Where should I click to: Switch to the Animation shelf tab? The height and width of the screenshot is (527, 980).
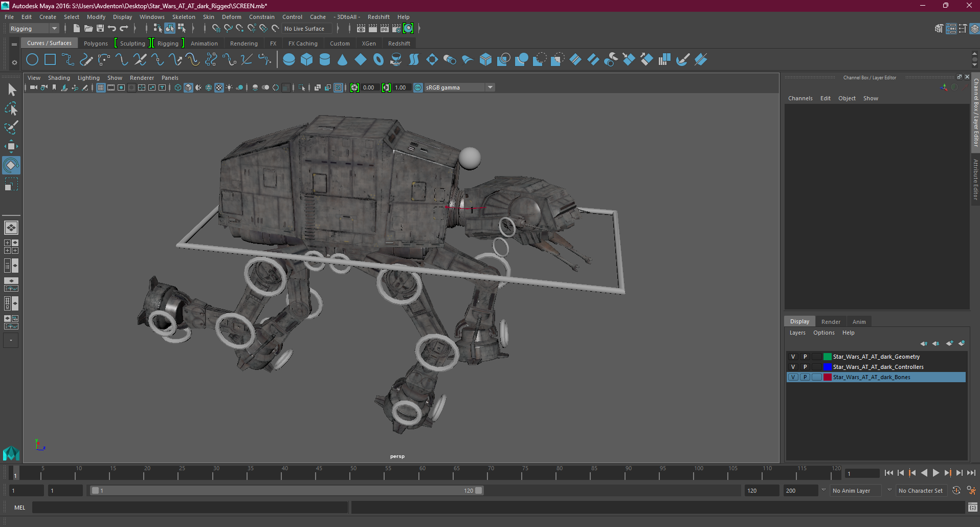coord(204,43)
